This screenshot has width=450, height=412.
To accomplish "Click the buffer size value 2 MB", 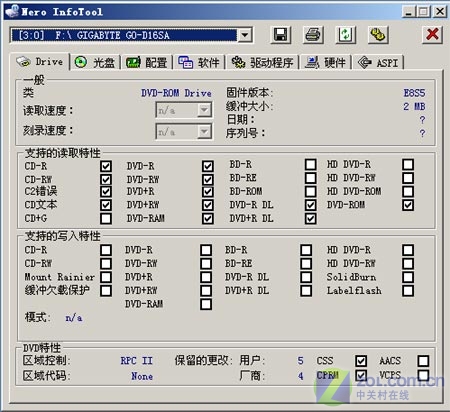I will tap(414, 106).
